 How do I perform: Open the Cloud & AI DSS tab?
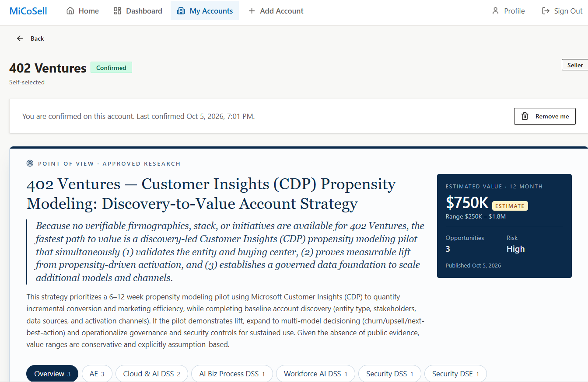152,374
